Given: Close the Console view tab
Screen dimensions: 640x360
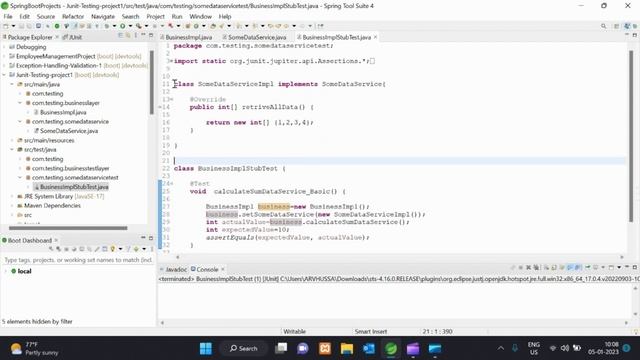Looking at the screenshot, I should 223,269.
